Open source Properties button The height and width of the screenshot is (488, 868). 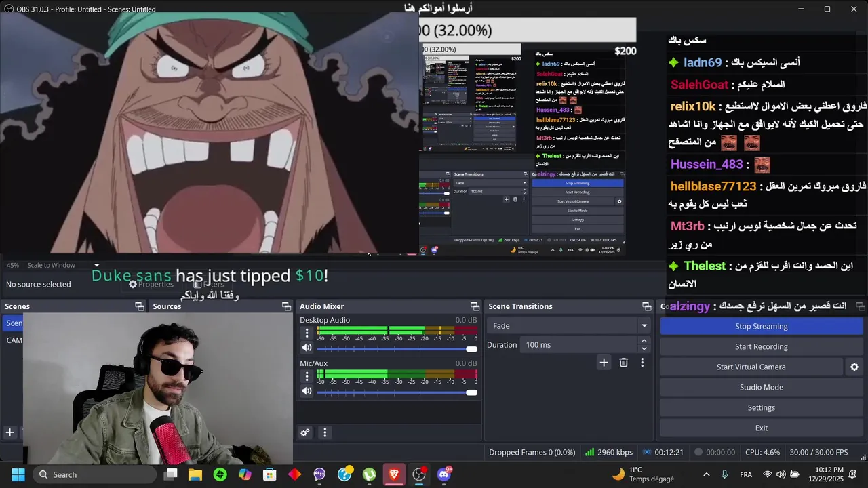[x=151, y=284]
